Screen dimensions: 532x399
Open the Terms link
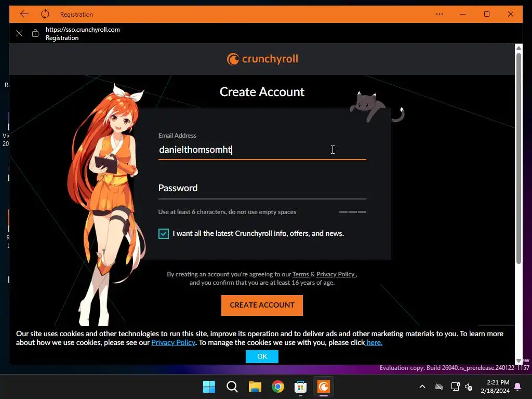point(301,274)
